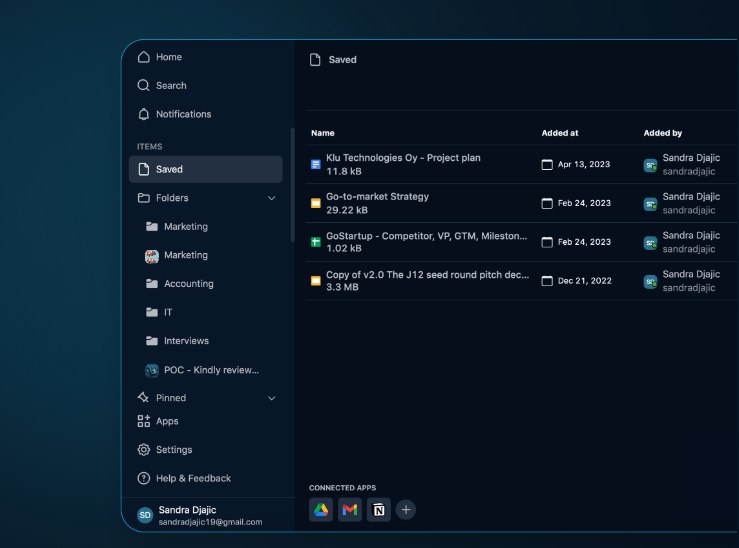Open Settings via the gear icon
Screen dimensions: 739x548
coord(144,450)
